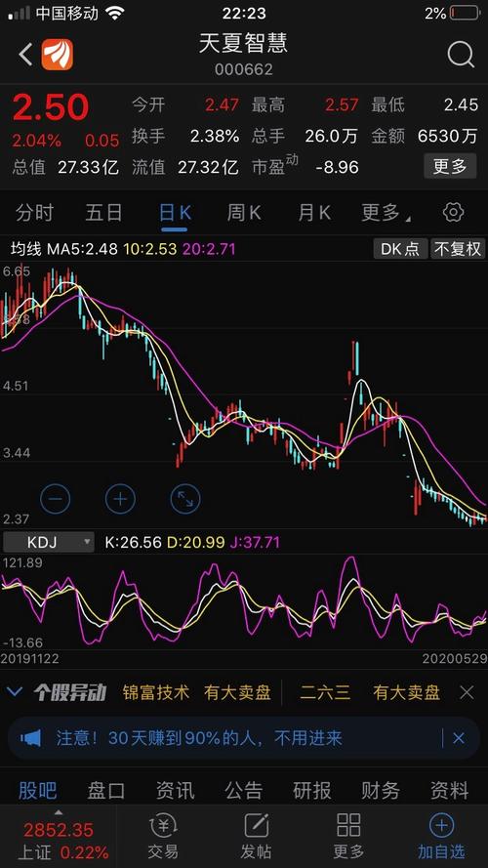The image size is (488, 868).
Task: Tap the 20200529 end date label
Action: click(455, 659)
